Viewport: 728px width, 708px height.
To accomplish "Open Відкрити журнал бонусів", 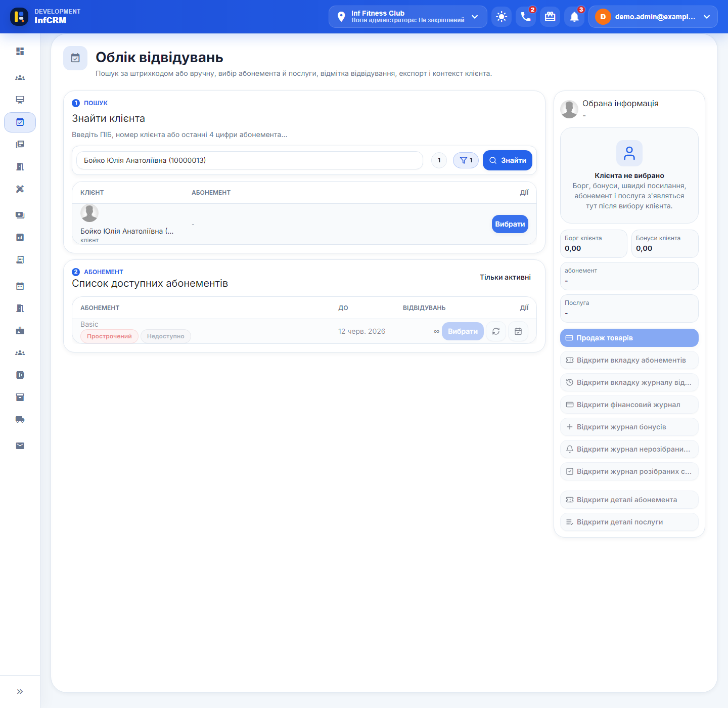I will (629, 427).
